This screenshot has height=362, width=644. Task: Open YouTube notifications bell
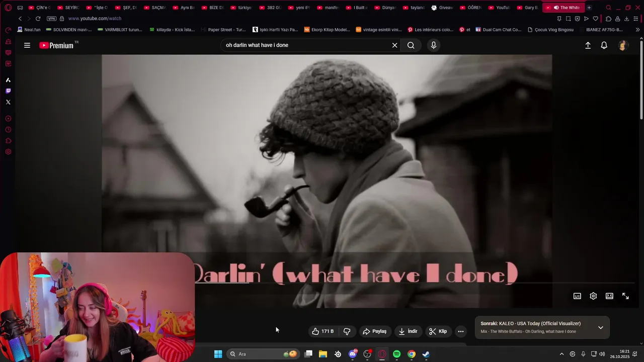(604, 45)
